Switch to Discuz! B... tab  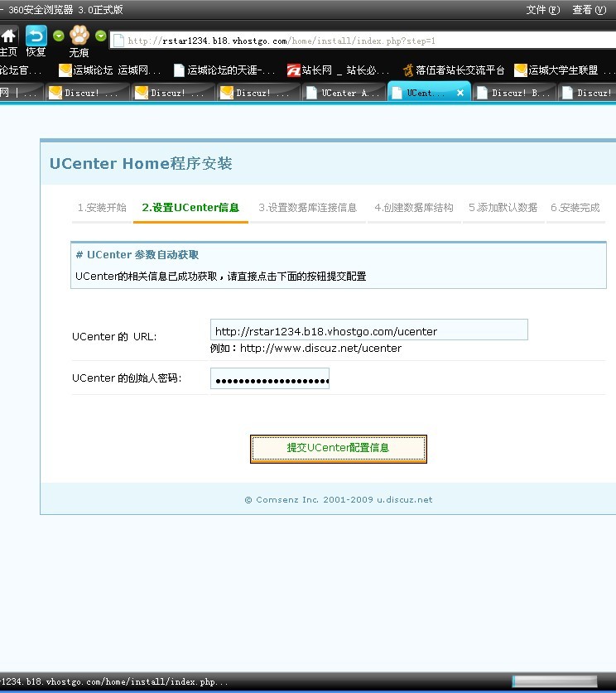point(515,93)
